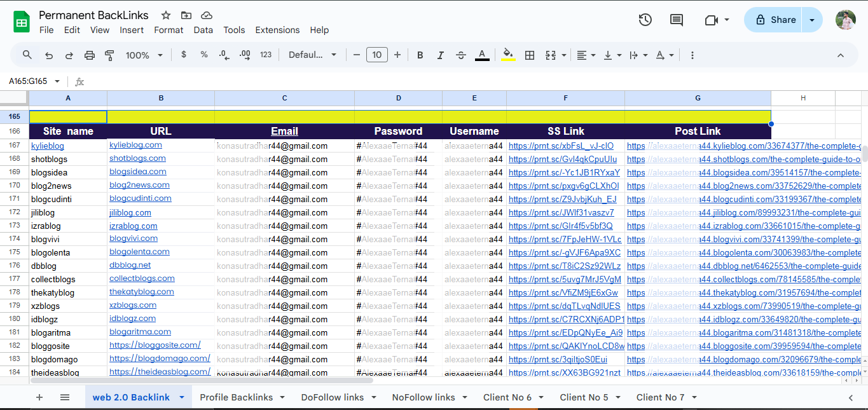
Task: Switch to the Profile Backlinks sheet tab
Action: point(236,397)
